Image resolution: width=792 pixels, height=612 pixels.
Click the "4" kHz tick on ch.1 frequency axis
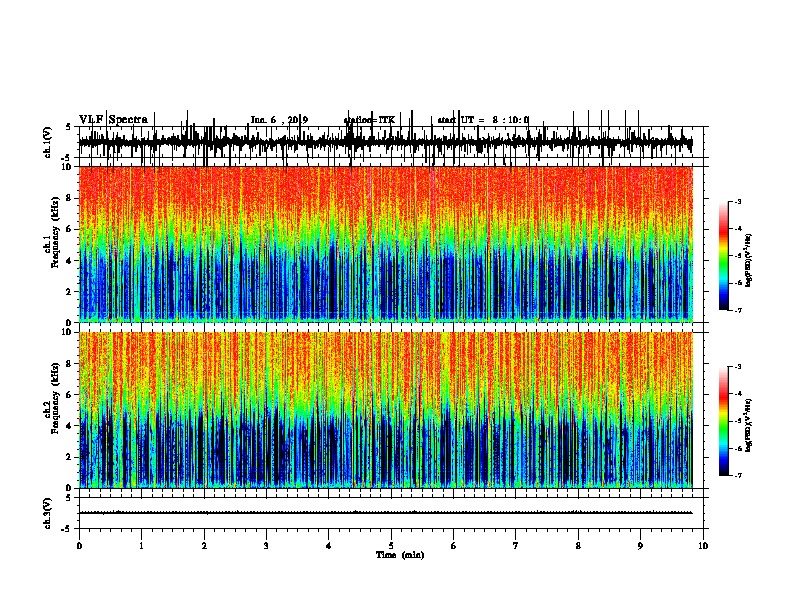click(x=70, y=261)
